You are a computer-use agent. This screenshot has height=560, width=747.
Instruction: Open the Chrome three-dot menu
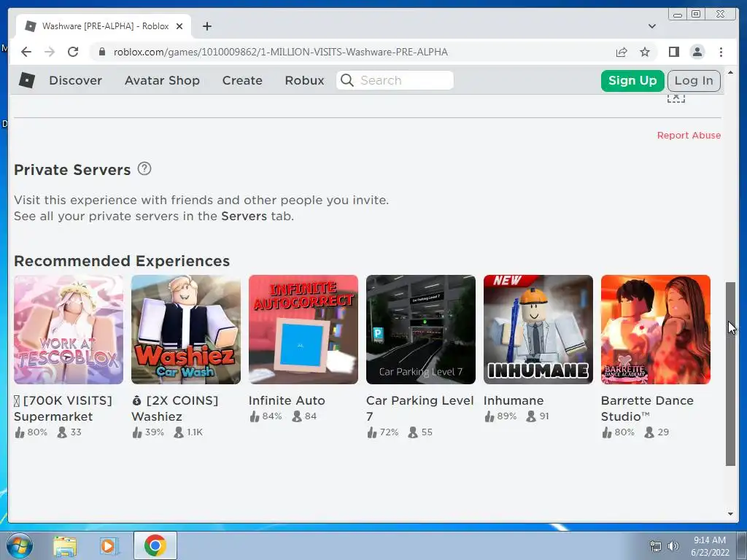[x=721, y=52]
